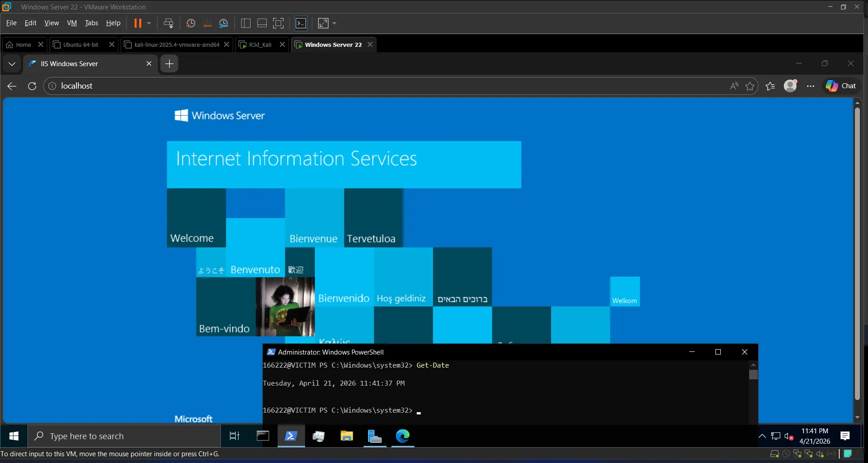
Task: Open the Edit menu
Action: click(31, 23)
